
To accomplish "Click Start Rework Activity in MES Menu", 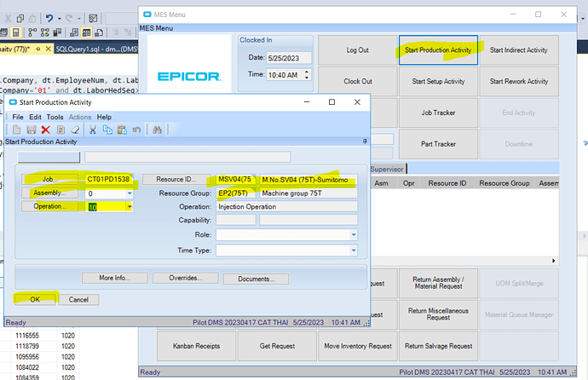I will [519, 81].
